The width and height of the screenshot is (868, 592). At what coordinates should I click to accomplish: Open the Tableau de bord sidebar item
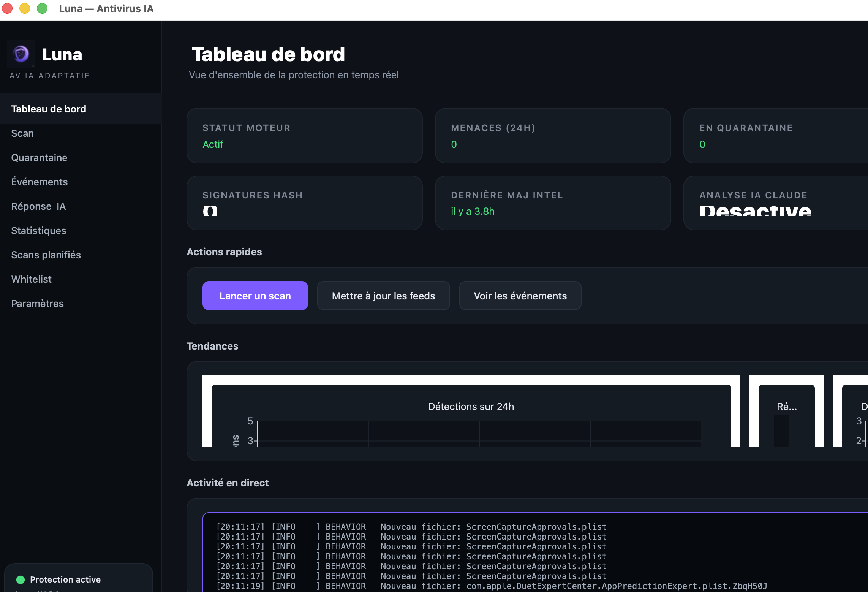coord(81,109)
